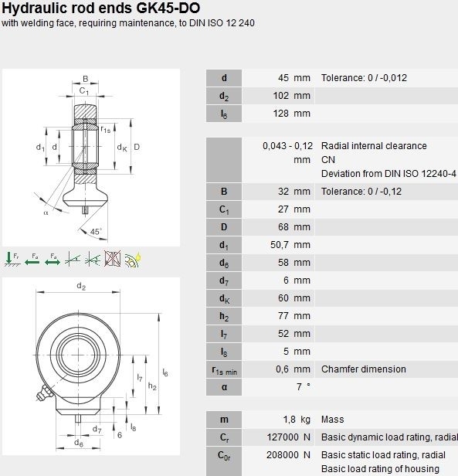Click the d2 parameter header cell
458x476 pixels.
pos(224,96)
